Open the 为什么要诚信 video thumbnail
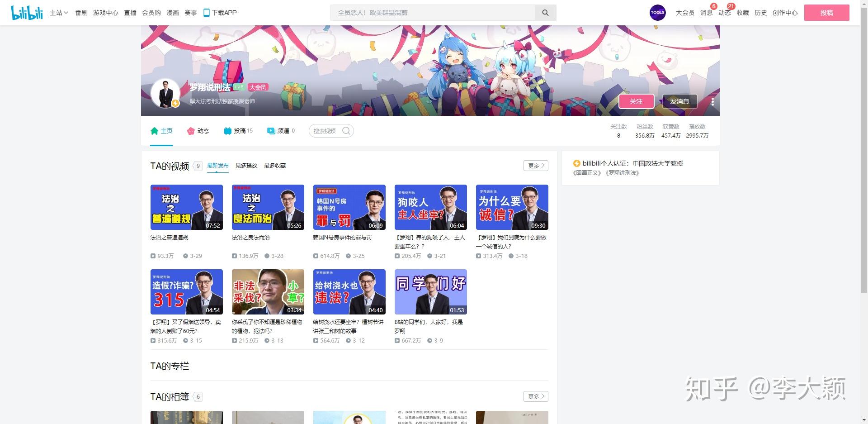This screenshot has height=424, width=868. (512, 207)
